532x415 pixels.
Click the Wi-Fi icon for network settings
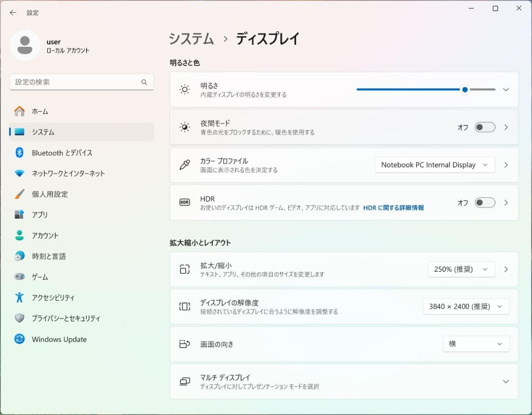pos(19,173)
